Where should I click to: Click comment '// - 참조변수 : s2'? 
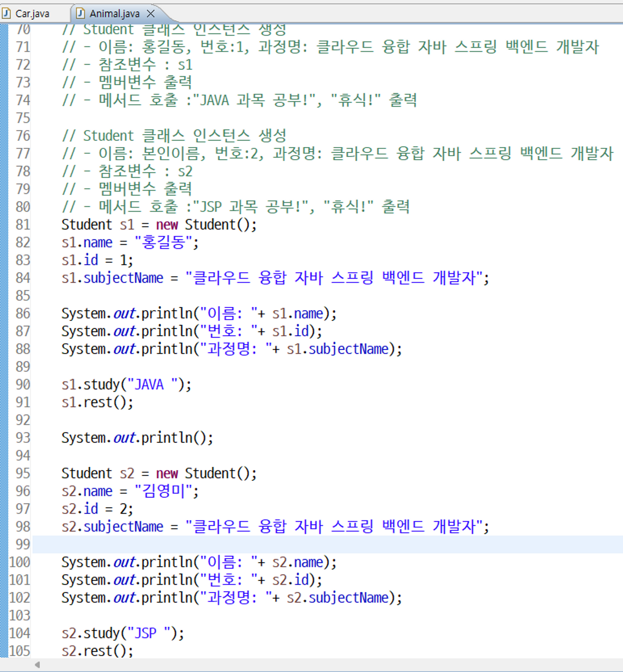127,172
